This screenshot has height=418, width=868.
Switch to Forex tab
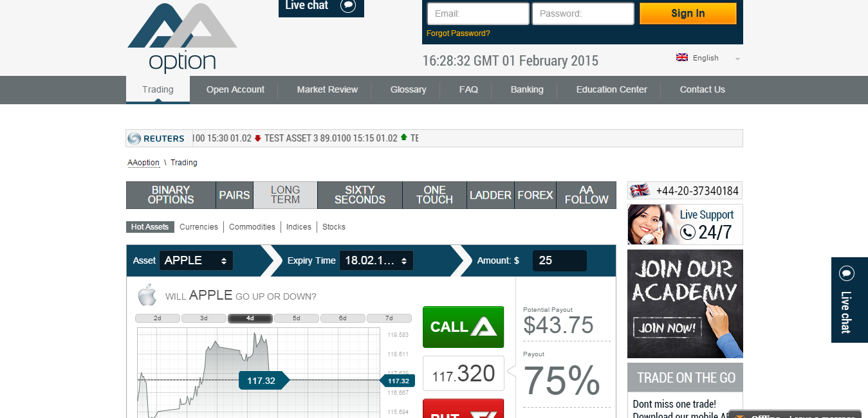click(535, 195)
